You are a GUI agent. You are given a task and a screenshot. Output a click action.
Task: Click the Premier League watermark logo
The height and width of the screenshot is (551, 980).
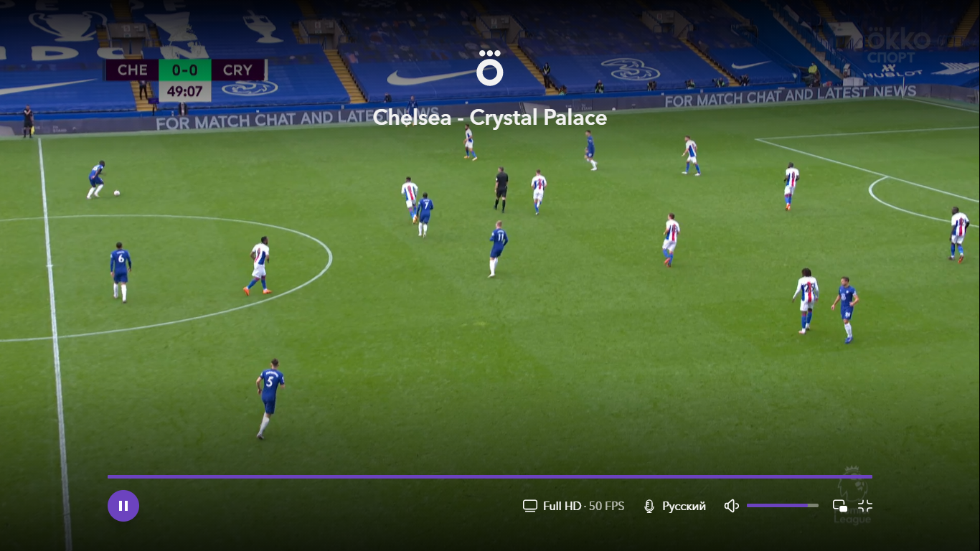pos(852,495)
